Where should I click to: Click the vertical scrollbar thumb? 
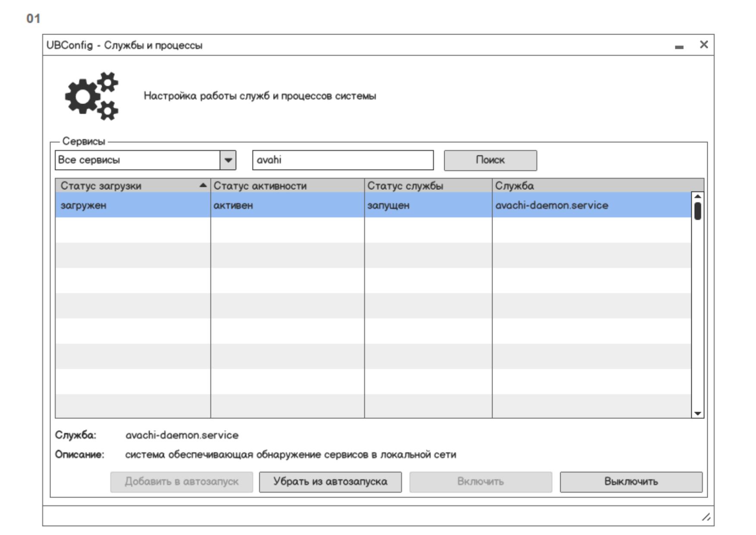[697, 211]
